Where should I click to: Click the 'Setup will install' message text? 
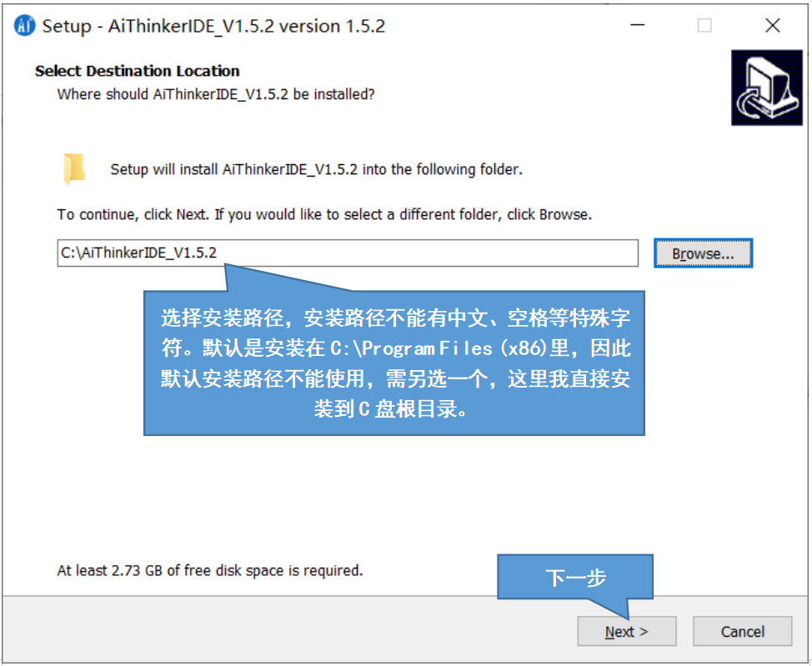(317, 169)
